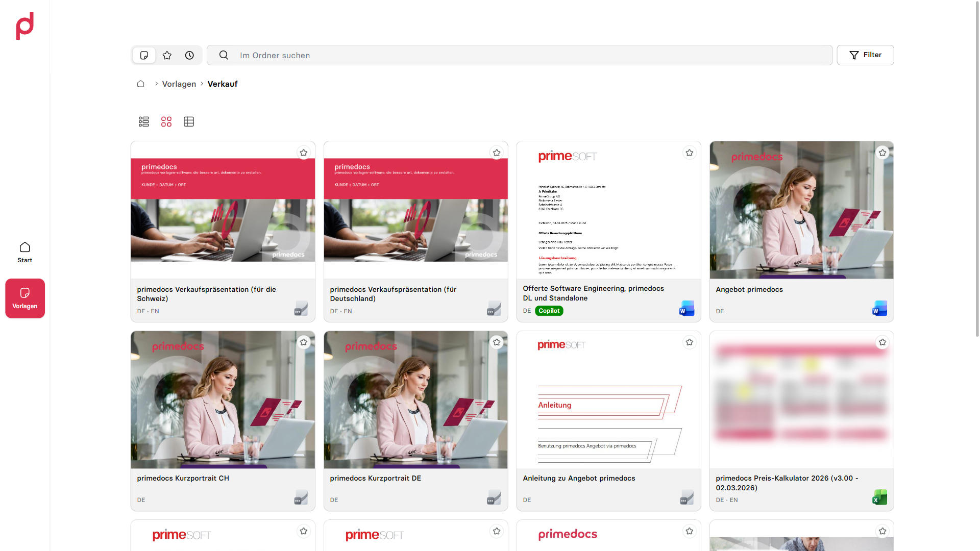Favorite the Offerte Software Engineering card
Viewport: 980px width, 551px height.
tap(690, 153)
